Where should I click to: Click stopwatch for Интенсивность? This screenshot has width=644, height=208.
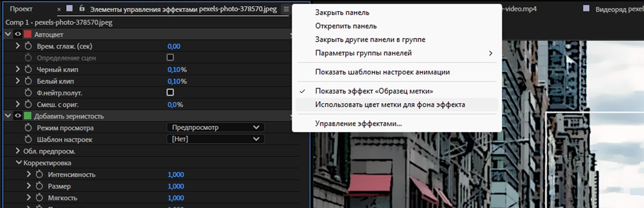click(x=40, y=175)
